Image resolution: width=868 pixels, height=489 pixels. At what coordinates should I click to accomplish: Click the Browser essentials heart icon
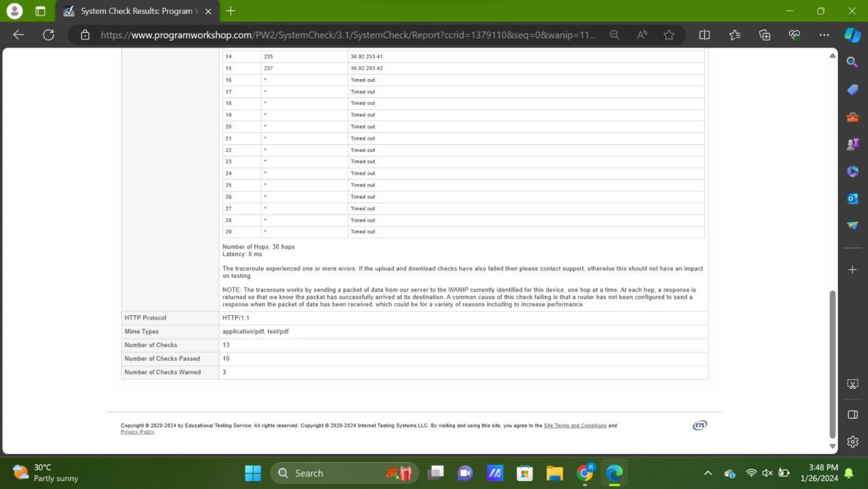pyautogui.click(x=794, y=35)
